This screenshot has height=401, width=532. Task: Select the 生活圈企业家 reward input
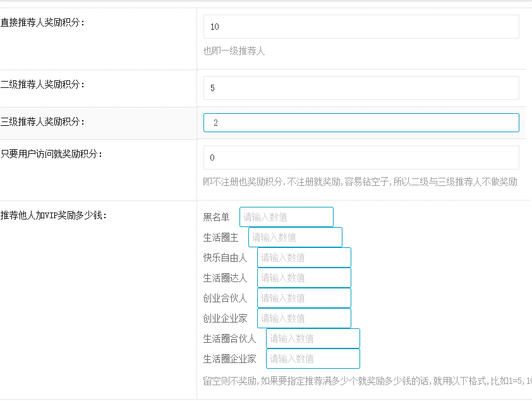tap(313, 359)
